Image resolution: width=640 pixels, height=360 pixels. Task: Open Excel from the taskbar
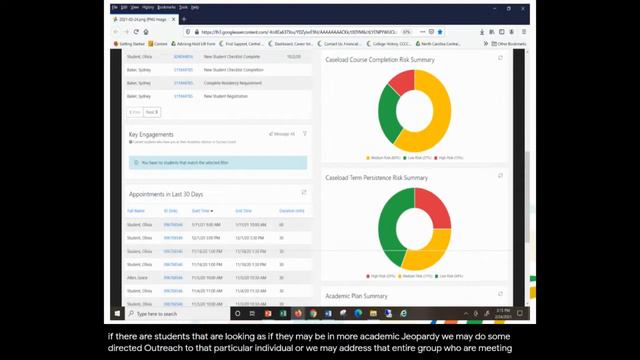tap(283, 313)
